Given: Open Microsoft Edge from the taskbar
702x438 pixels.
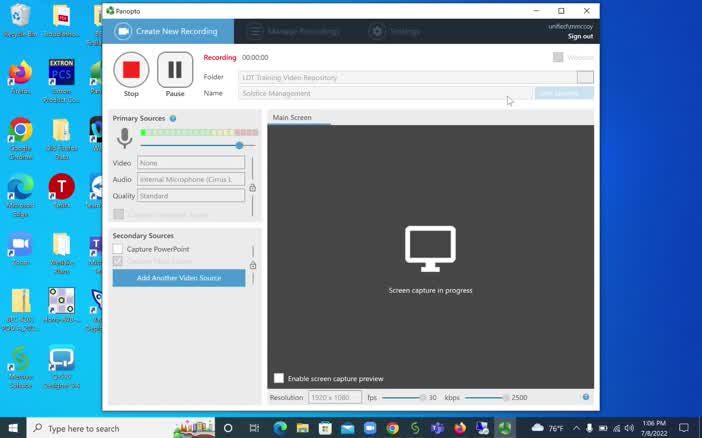Looking at the screenshot, I should pos(280,428).
